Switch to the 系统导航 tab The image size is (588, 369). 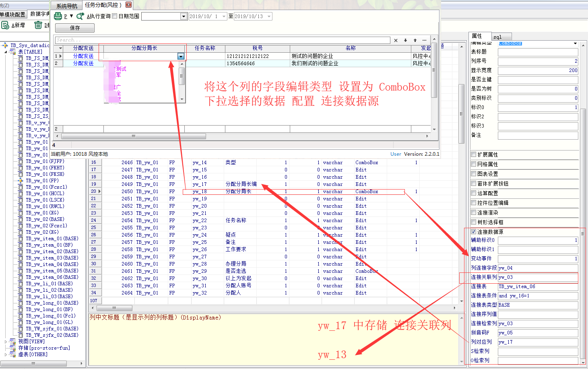66,6
